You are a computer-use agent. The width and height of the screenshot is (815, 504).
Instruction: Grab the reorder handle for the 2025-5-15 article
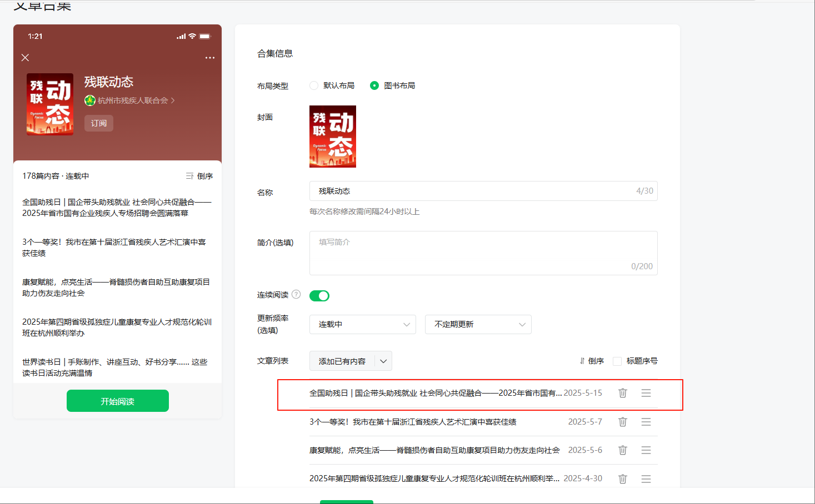(x=646, y=393)
